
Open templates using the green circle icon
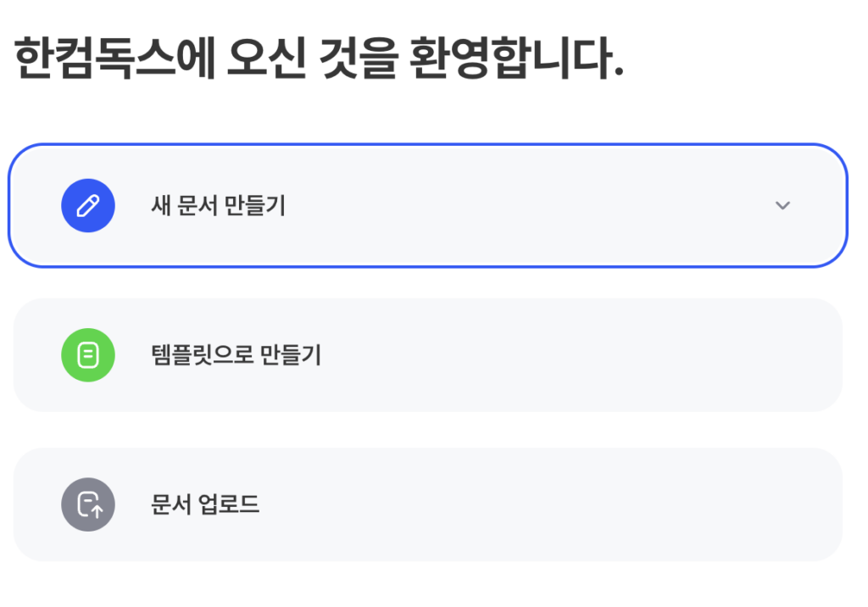(88, 355)
